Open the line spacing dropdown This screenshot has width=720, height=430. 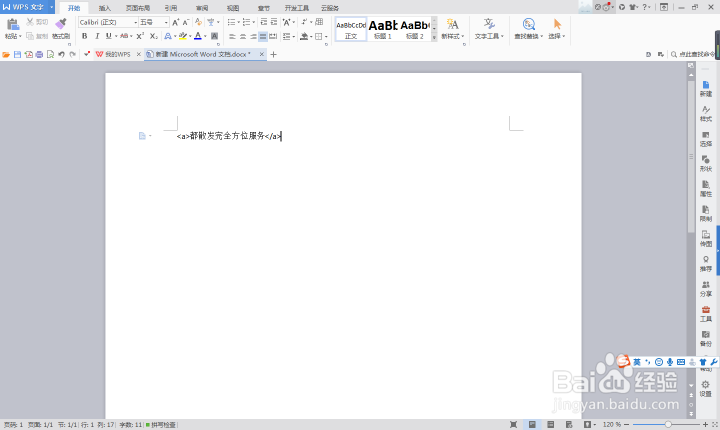pos(294,36)
